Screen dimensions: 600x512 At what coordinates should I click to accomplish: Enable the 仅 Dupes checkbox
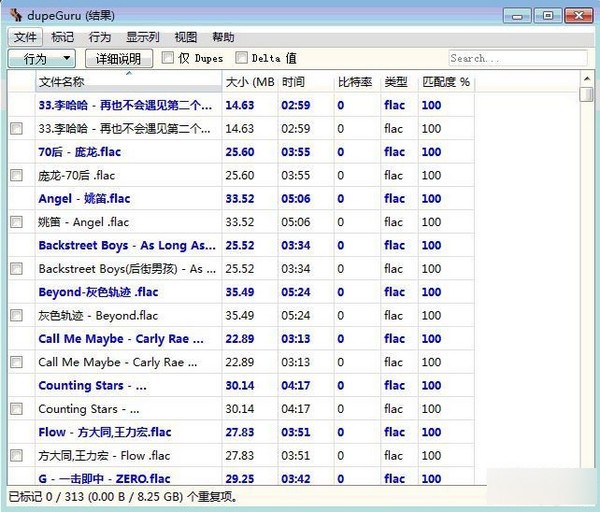[x=168, y=58]
